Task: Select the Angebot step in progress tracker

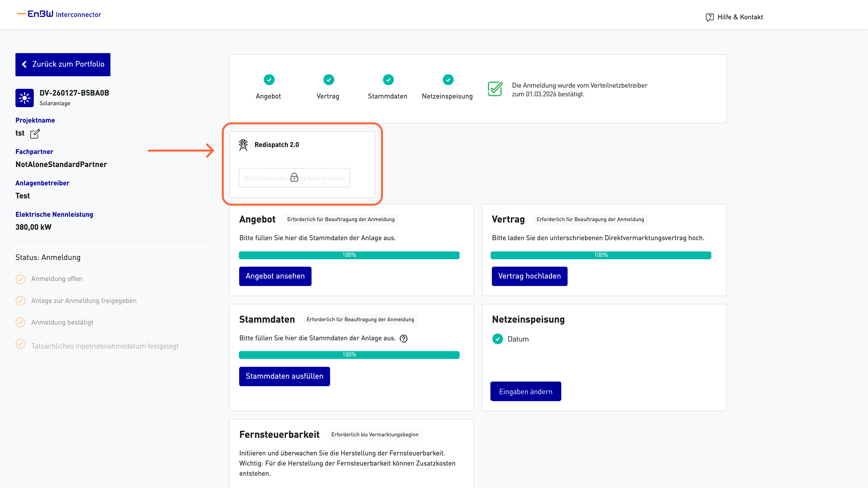Action: [269, 80]
